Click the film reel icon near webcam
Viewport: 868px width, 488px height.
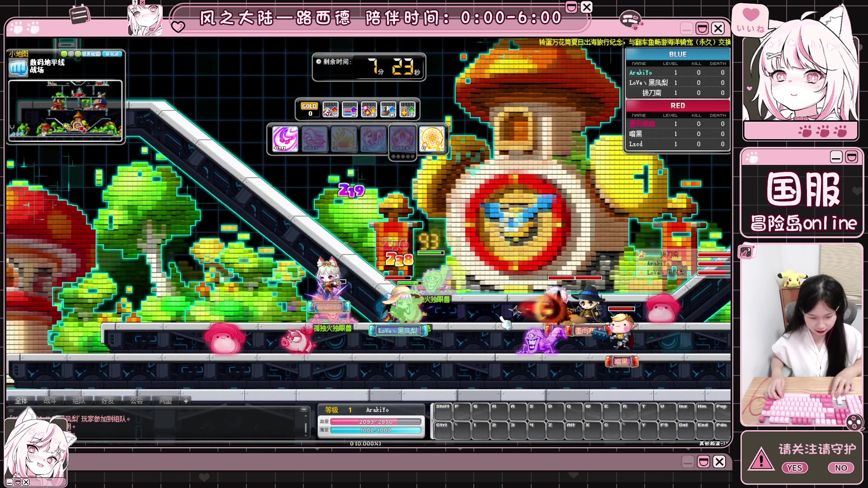pyautogui.click(x=854, y=422)
